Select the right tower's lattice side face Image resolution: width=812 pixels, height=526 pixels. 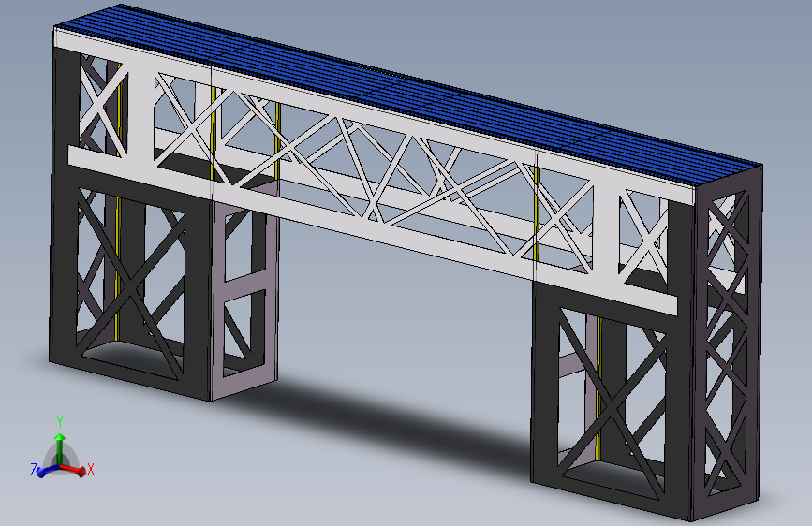pyautogui.click(x=728, y=342)
